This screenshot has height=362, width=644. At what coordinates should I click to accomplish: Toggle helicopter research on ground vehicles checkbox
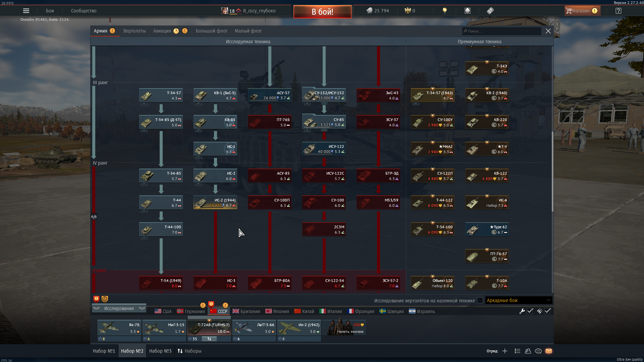(x=480, y=300)
